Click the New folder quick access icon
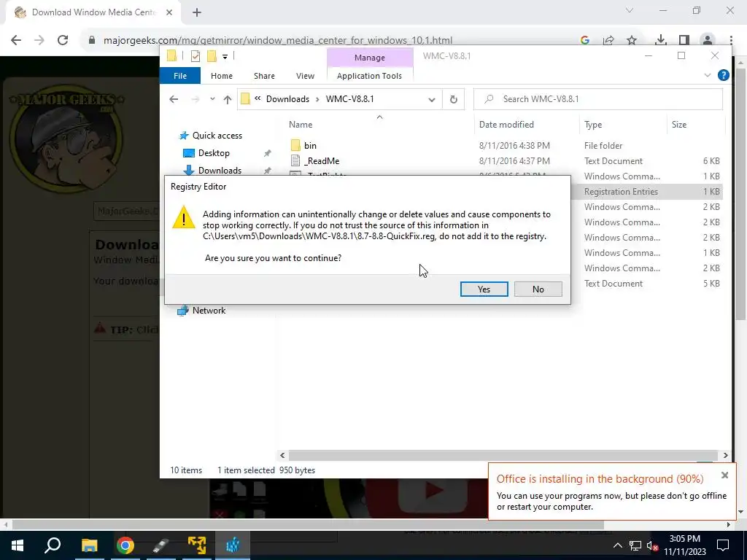 (x=212, y=56)
